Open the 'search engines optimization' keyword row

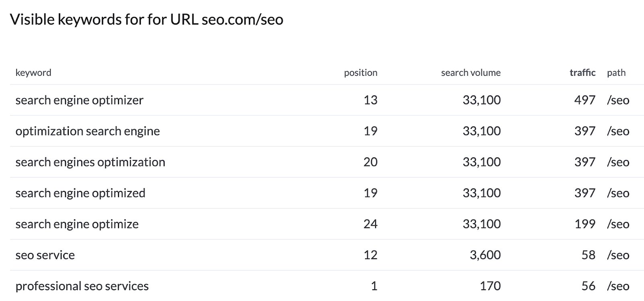point(90,162)
